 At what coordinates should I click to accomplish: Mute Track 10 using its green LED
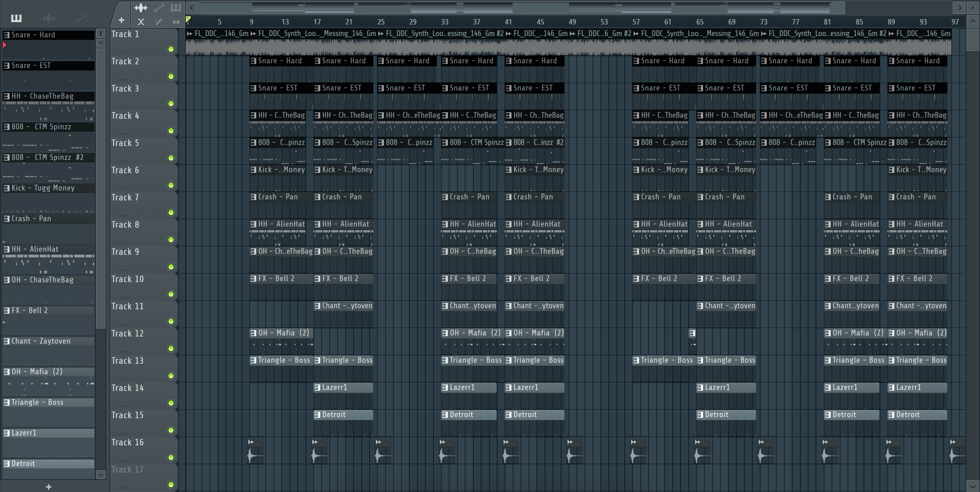[171, 294]
